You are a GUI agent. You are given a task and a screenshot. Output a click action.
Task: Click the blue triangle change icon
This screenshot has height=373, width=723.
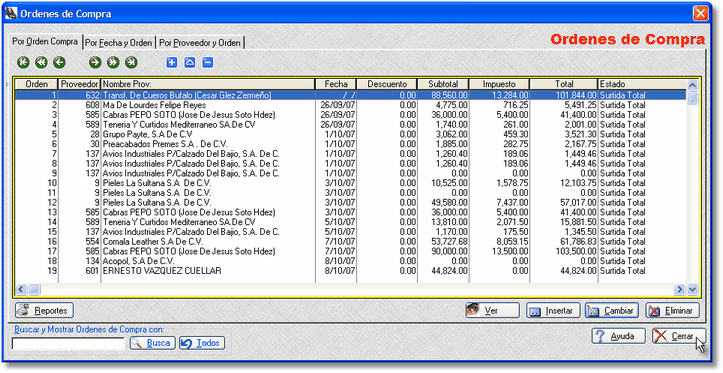pos(190,62)
